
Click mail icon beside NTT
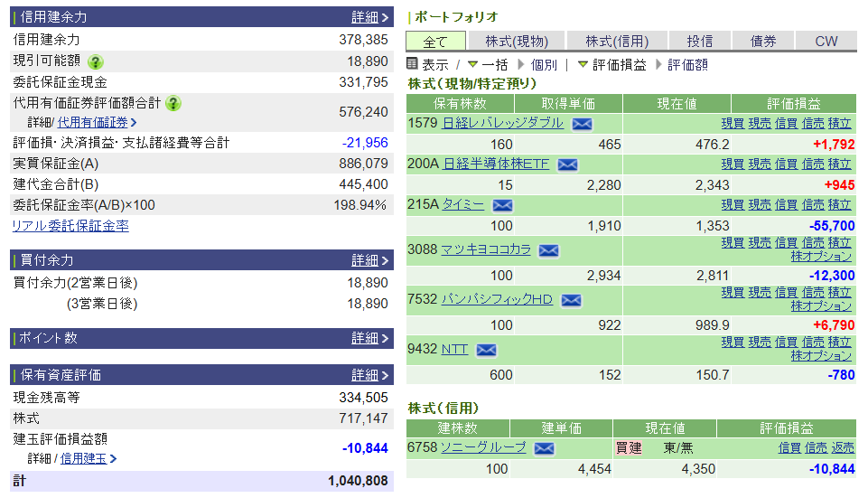pyautogui.click(x=486, y=350)
